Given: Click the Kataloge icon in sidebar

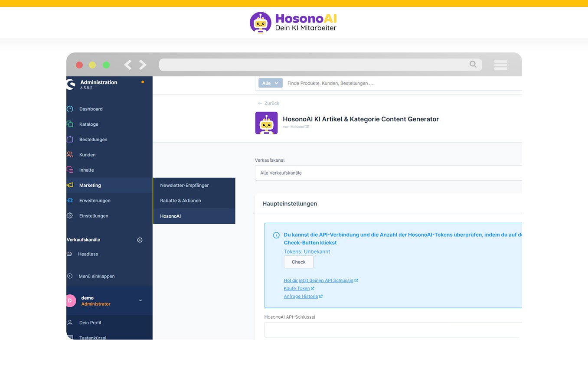Looking at the screenshot, I should coord(70,124).
